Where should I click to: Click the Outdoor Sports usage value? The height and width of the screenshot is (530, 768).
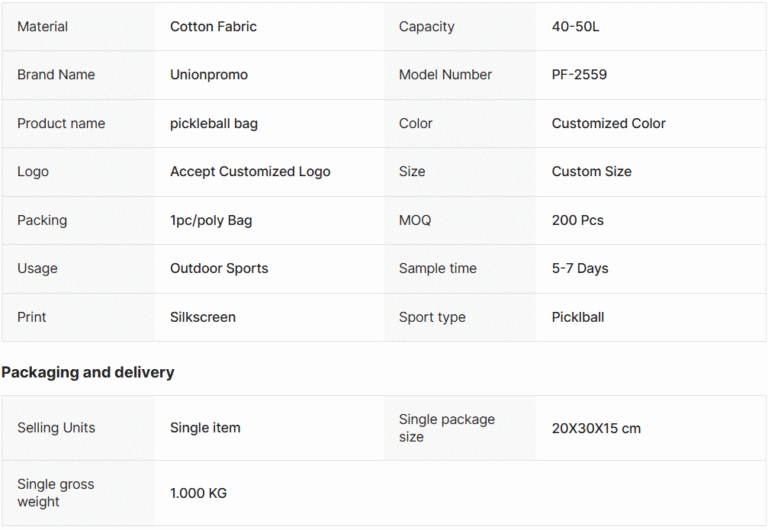coord(219,268)
